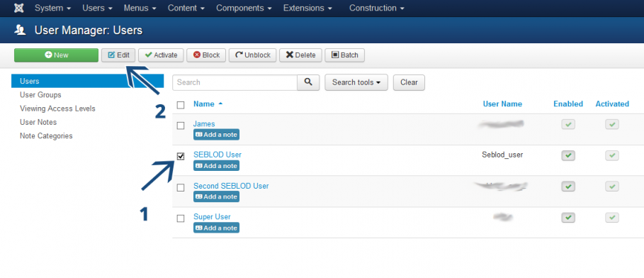
Task: Uncheck the SEBLOD User row checkbox
Action: (x=181, y=156)
